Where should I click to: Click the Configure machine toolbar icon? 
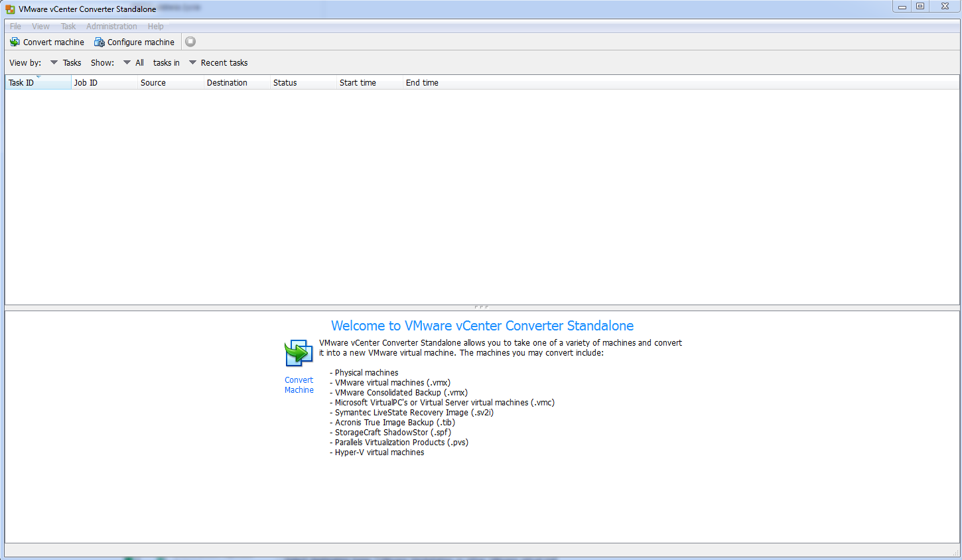tap(100, 42)
